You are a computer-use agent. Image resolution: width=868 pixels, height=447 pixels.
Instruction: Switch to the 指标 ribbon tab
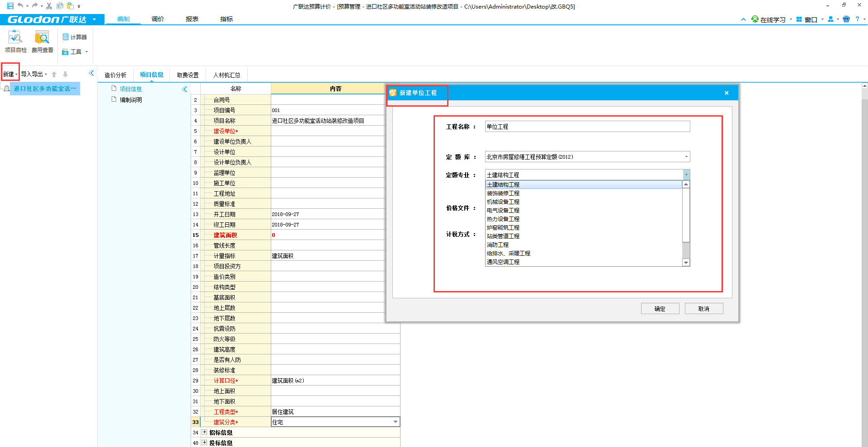226,19
